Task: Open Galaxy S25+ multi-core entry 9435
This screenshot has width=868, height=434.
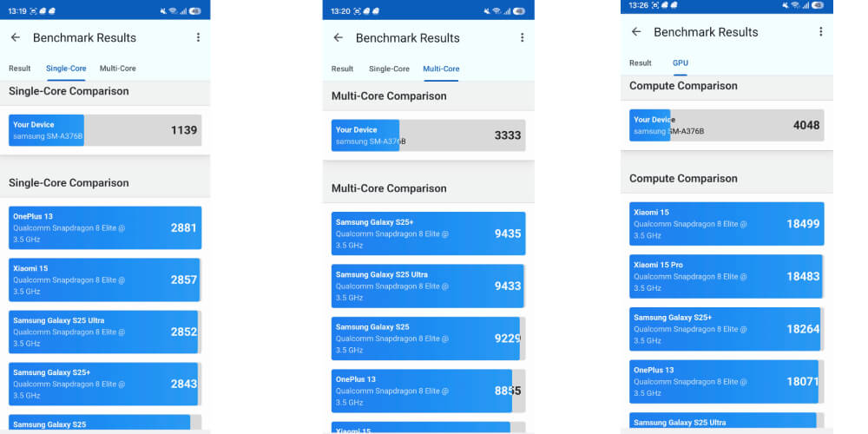Action: click(429, 233)
